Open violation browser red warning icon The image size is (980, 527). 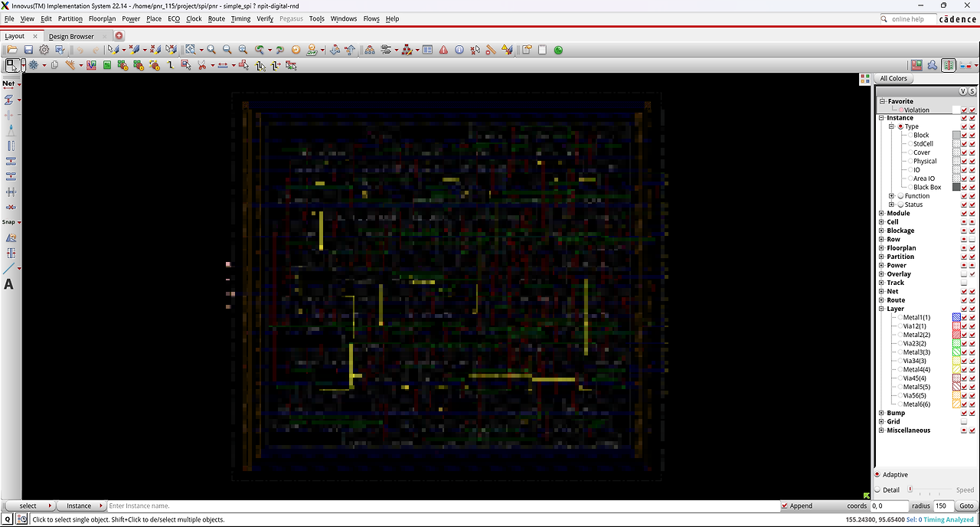(443, 50)
